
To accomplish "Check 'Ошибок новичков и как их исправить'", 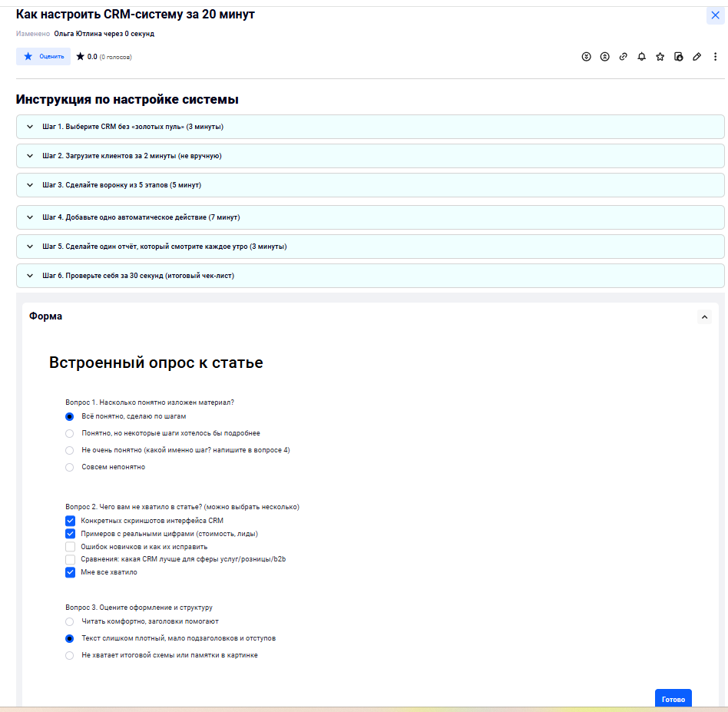I will (70, 547).
